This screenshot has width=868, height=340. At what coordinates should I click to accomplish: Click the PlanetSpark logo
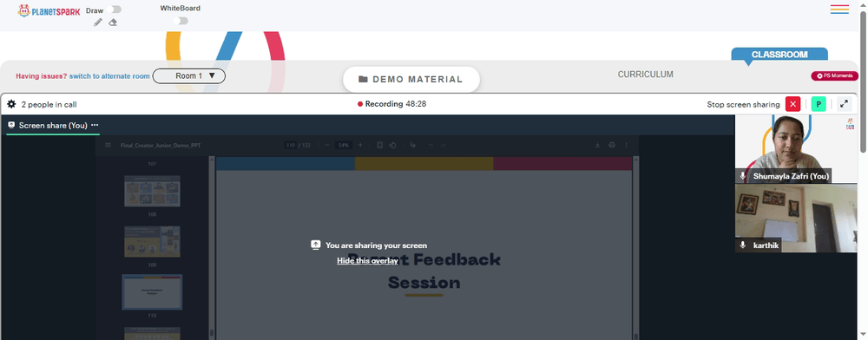(49, 10)
